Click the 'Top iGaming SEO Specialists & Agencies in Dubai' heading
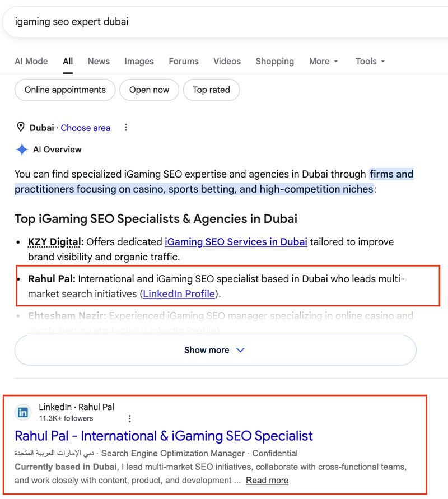The width and height of the screenshot is (448, 499). pyautogui.click(x=156, y=219)
